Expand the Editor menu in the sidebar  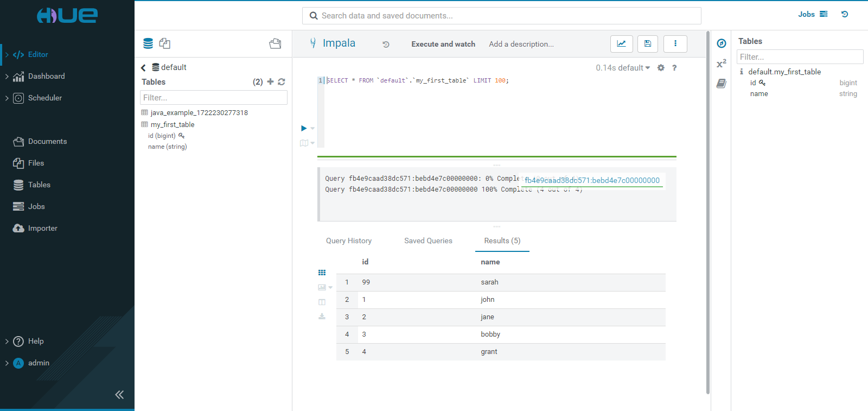[7, 54]
